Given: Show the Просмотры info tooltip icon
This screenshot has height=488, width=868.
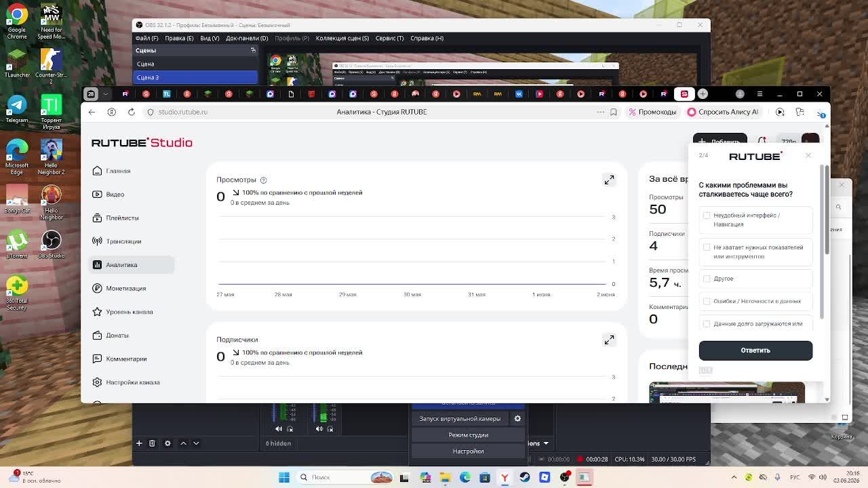Looking at the screenshot, I should click(x=263, y=180).
